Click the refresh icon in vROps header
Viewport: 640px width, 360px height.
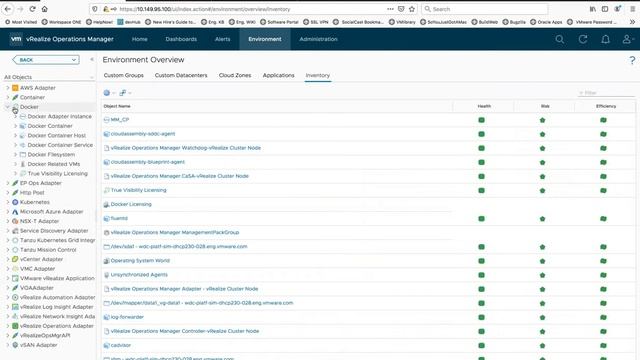coord(583,39)
